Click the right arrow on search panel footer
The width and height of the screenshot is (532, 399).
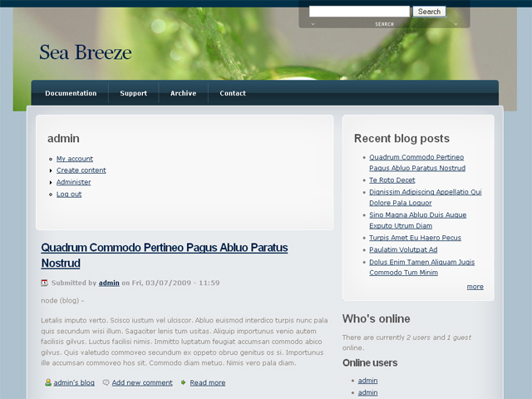point(456,24)
